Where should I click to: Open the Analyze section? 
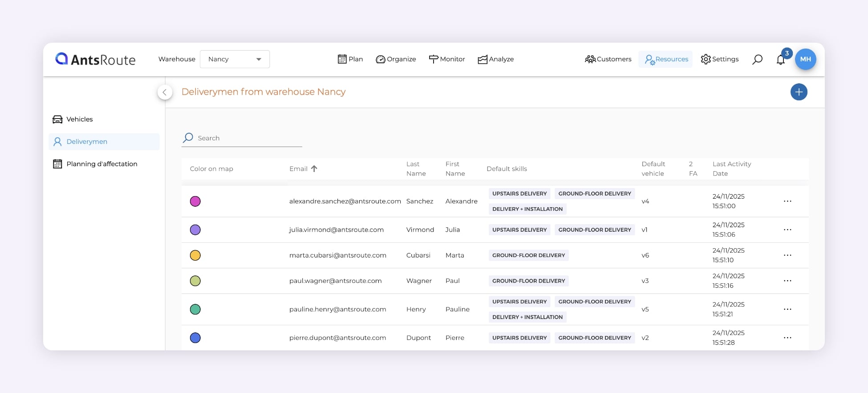point(495,59)
